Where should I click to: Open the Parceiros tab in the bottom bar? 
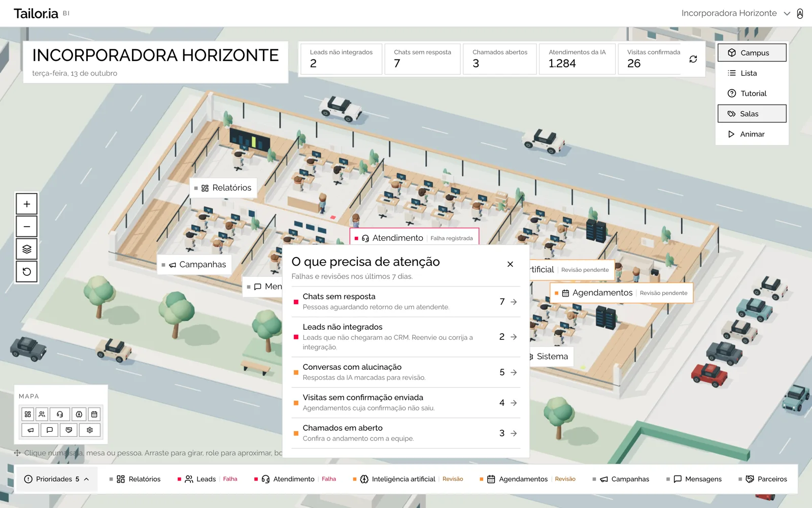coord(763,479)
